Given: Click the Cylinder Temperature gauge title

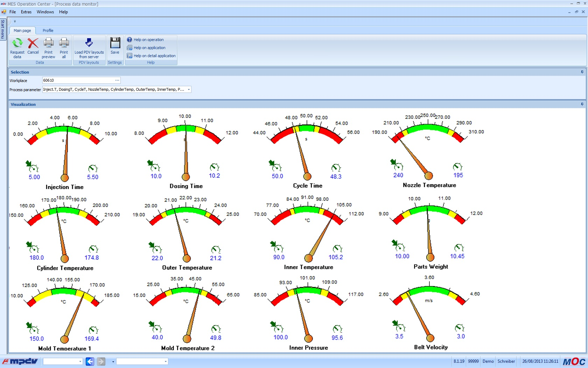Looking at the screenshot, I should tap(65, 268).
